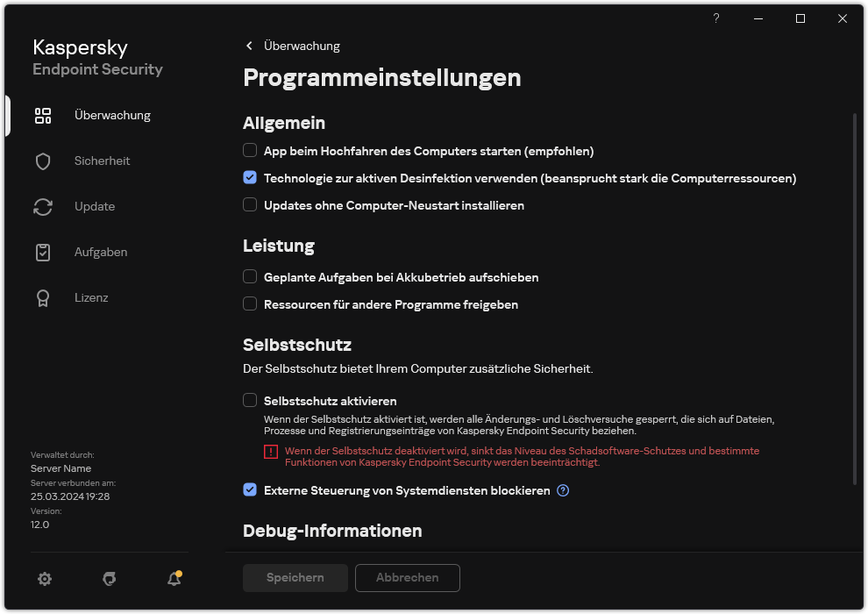
Task: Open the Update section in sidebar
Action: point(94,206)
